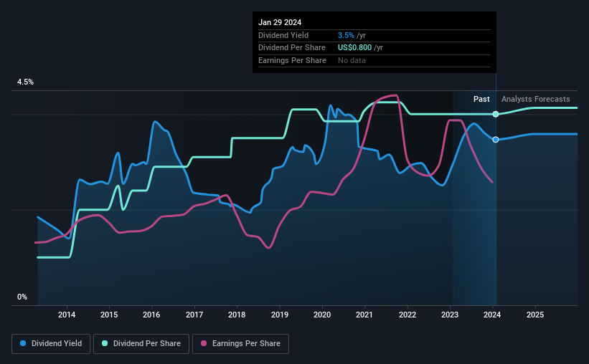Click the teal Dividend Per Share legend dot
The height and width of the screenshot is (364, 589).
[105, 343]
